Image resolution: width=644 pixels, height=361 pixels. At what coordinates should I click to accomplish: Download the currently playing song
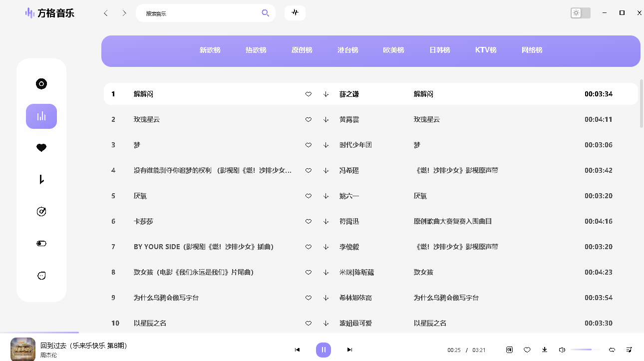(545, 350)
